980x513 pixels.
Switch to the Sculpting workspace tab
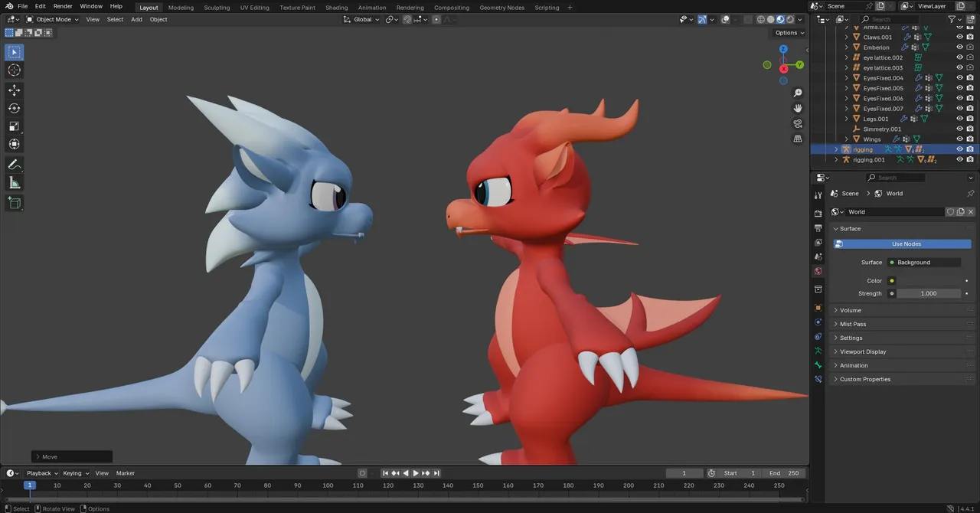point(217,7)
